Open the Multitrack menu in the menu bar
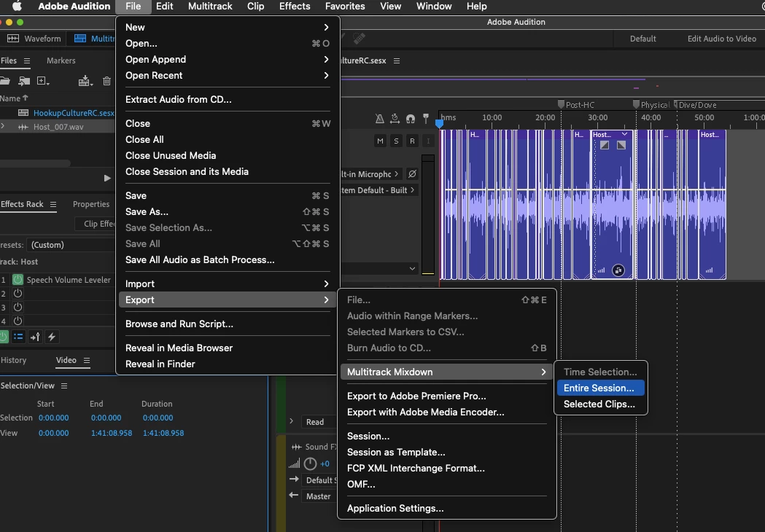Screen dimensions: 765x532 click(x=210, y=7)
